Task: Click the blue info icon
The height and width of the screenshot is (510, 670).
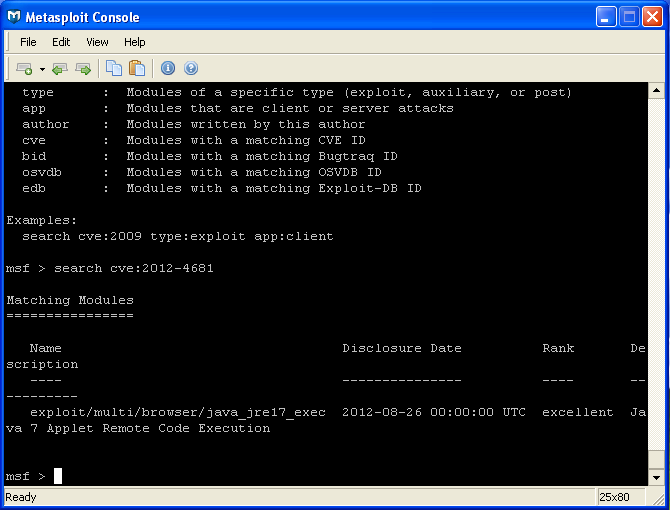Action: click(168, 68)
